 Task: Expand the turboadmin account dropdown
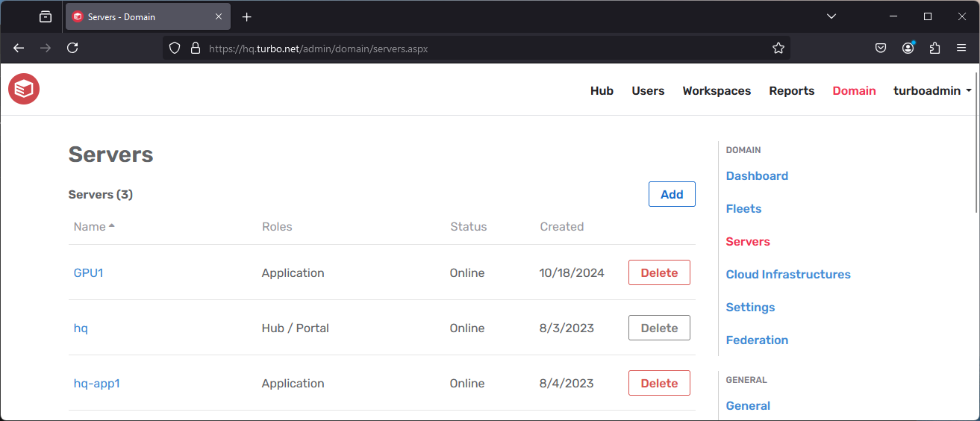click(932, 91)
